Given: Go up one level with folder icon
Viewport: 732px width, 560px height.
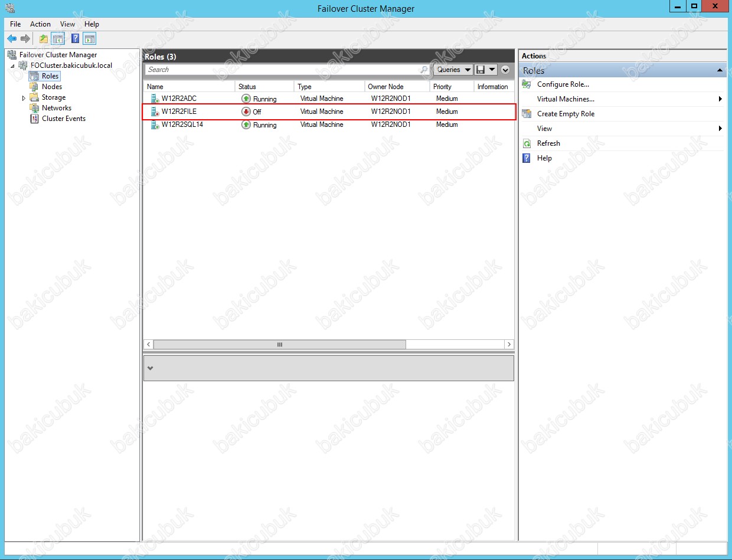Looking at the screenshot, I should pyautogui.click(x=43, y=39).
